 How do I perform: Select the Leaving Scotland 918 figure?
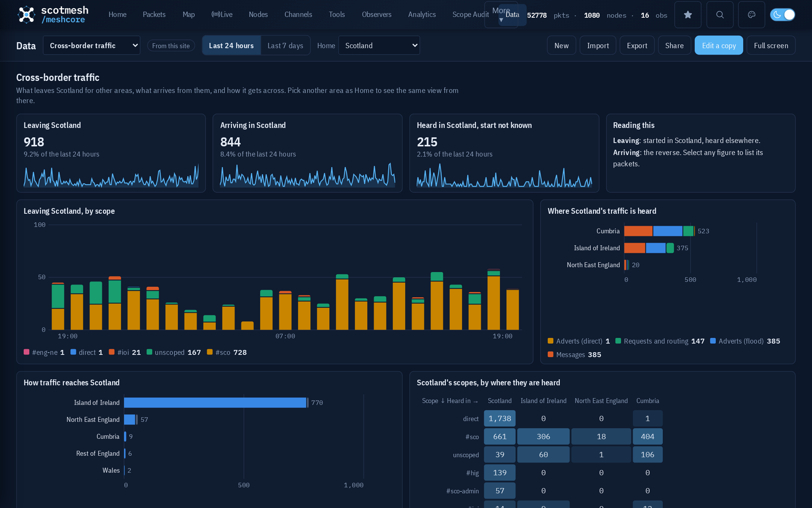34,142
